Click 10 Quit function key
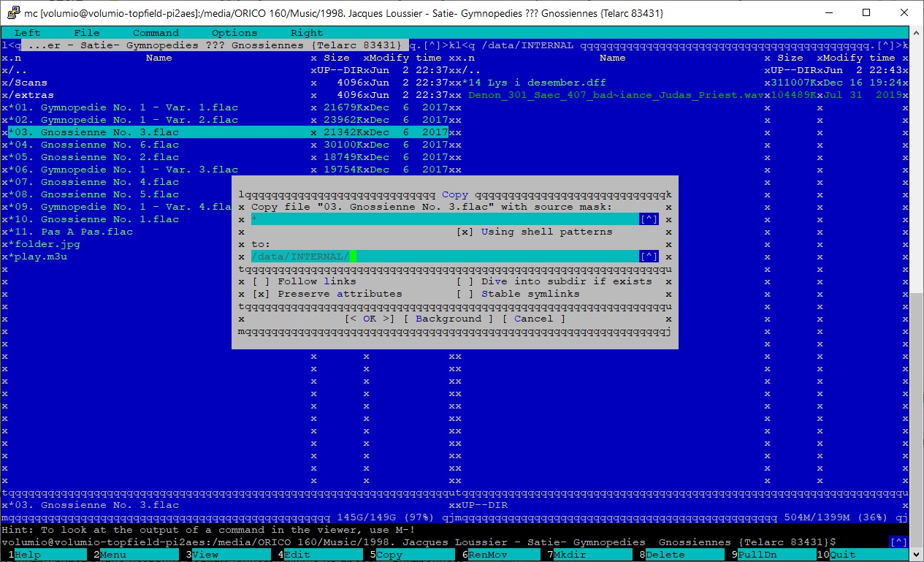 862,555
